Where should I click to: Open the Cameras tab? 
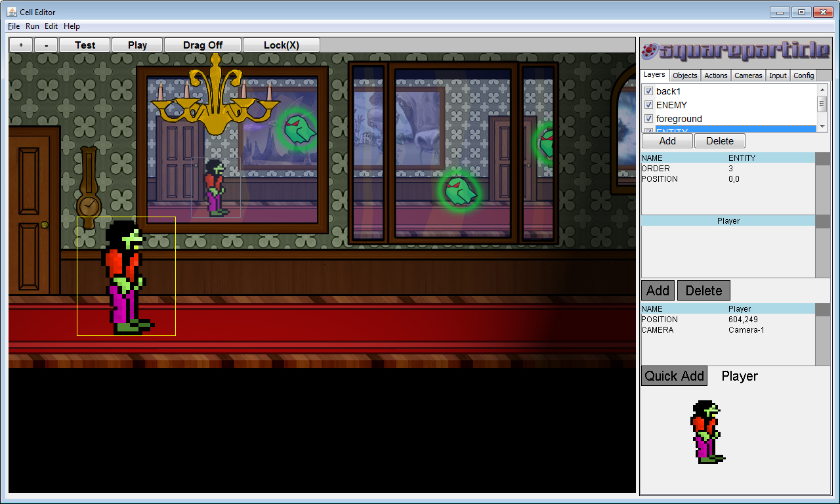click(748, 75)
